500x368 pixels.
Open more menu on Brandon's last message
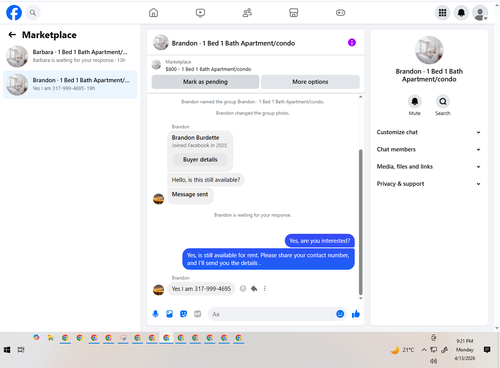coord(265,289)
